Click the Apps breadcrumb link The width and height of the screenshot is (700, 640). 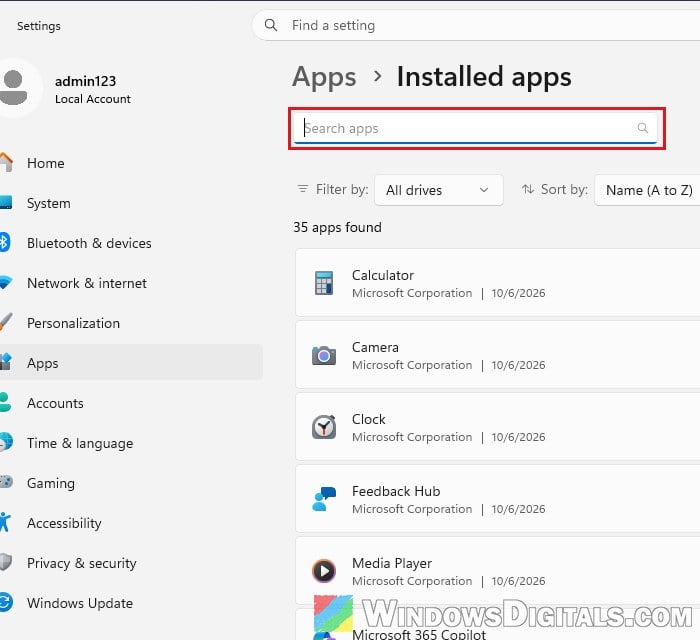point(324,77)
